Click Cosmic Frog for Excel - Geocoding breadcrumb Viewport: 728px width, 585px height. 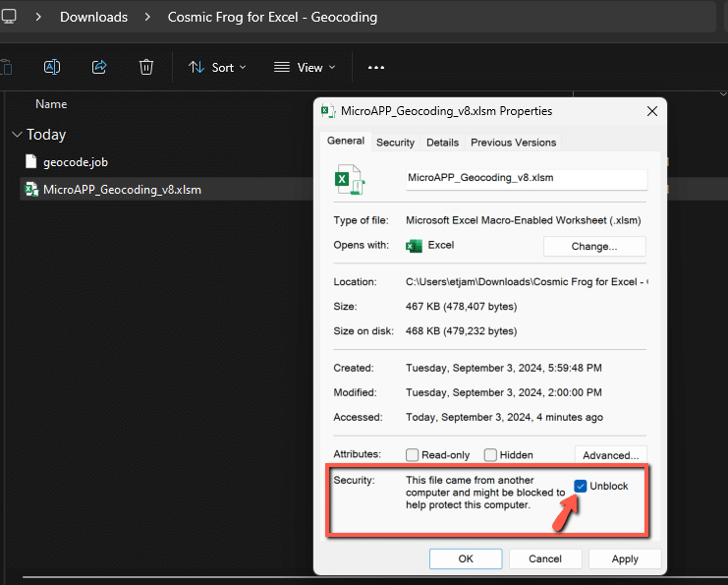(x=272, y=17)
